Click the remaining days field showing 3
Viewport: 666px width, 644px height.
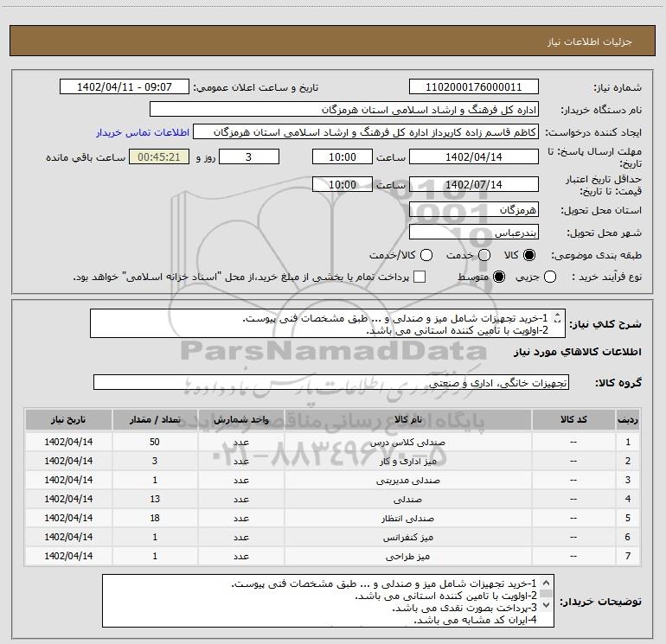pos(249,156)
